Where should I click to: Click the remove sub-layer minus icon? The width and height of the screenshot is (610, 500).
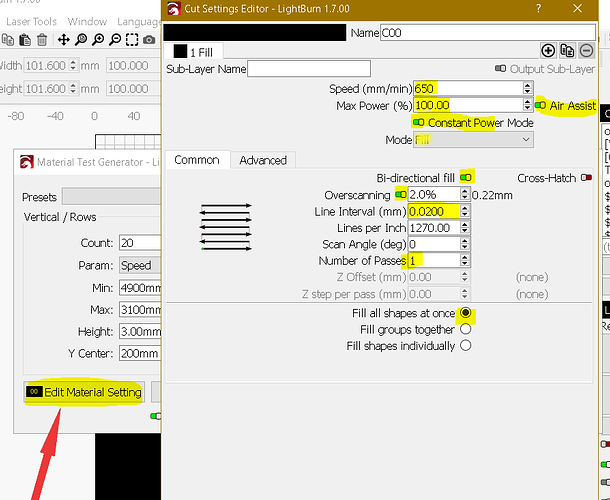click(584, 50)
